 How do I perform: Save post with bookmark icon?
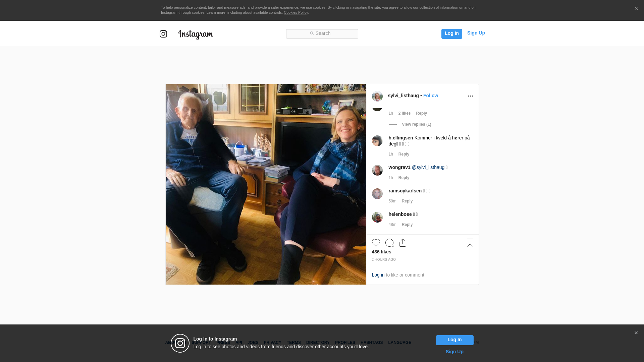[x=470, y=243]
